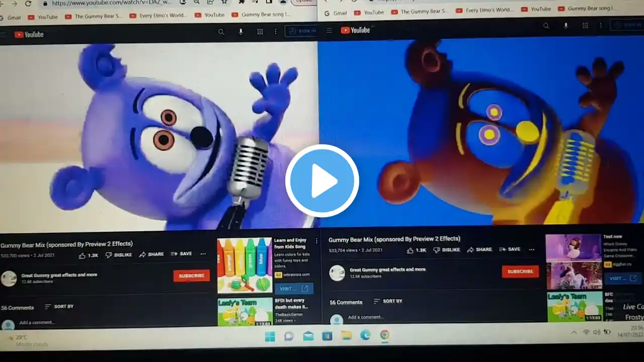Open the crayons ad thumbnail in left window
The image size is (644, 362).
(245, 265)
